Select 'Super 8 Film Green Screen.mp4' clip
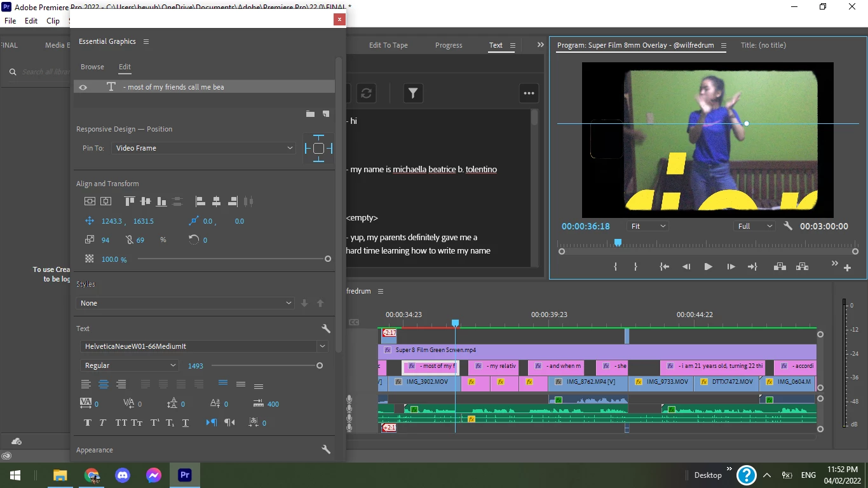 pyautogui.click(x=597, y=350)
